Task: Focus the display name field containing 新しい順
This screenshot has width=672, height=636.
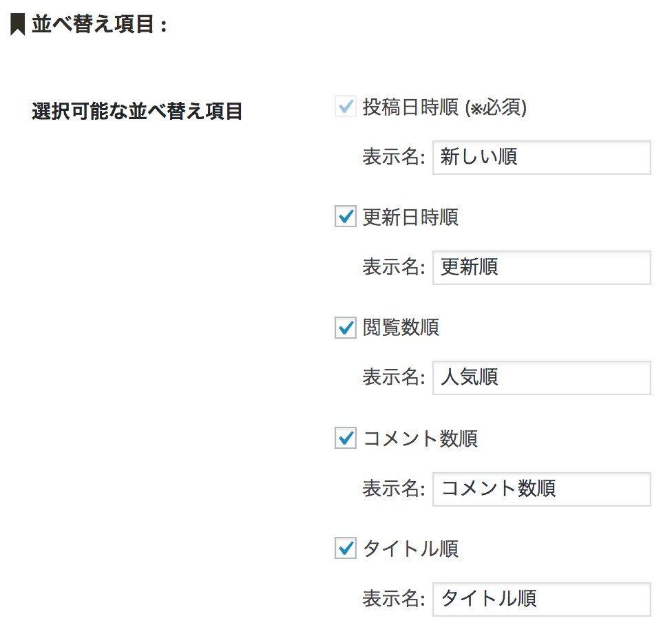Action: pos(541,158)
